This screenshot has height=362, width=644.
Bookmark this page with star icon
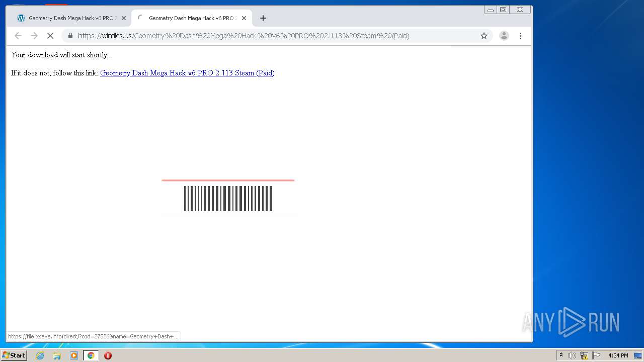point(484,36)
